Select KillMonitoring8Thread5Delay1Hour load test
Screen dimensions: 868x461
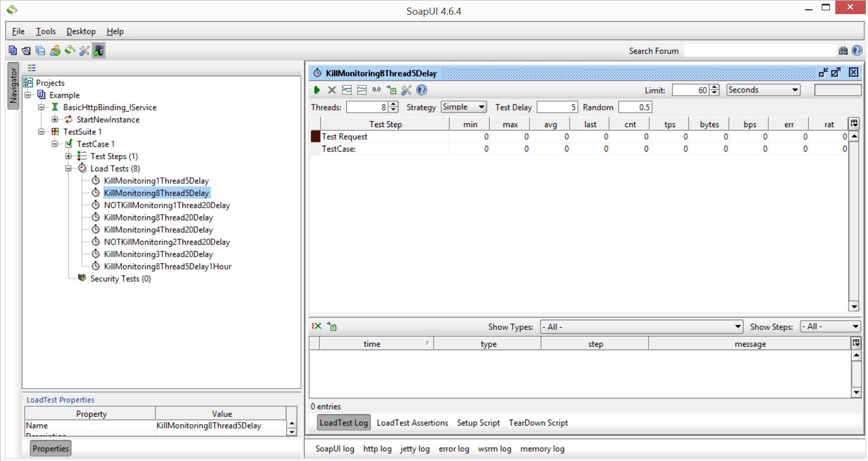(168, 266)
